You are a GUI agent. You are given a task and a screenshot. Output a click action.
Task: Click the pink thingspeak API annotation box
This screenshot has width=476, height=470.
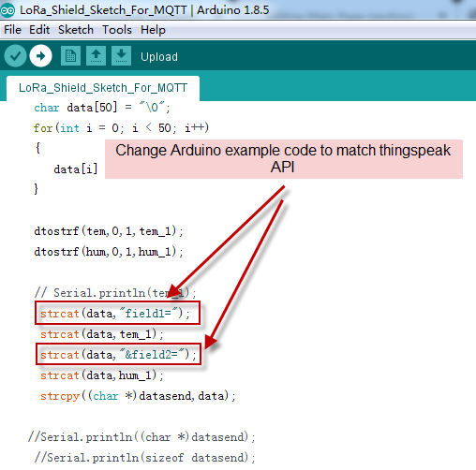coord(284,159)
